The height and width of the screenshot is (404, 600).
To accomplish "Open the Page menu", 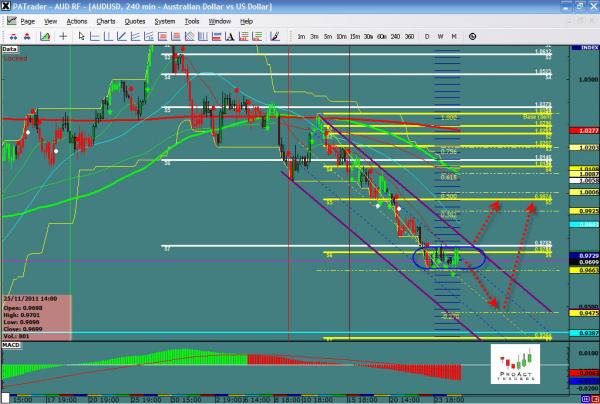I will point(28,20).
